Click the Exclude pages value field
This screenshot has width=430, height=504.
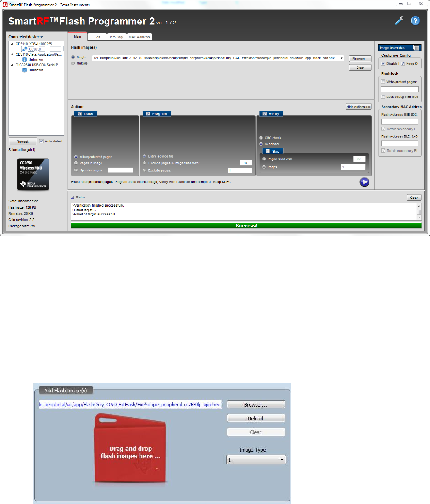(x=240, y=170)
